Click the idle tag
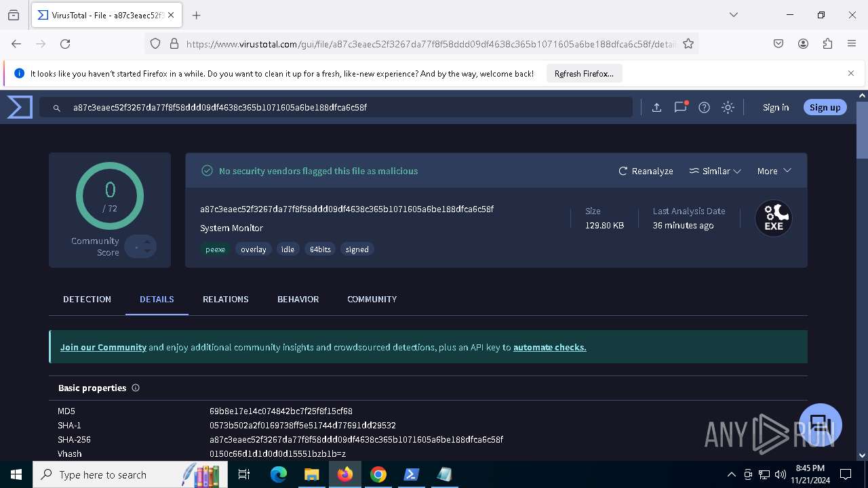Viewport: 868px width, 488px height. click(288, 249)
